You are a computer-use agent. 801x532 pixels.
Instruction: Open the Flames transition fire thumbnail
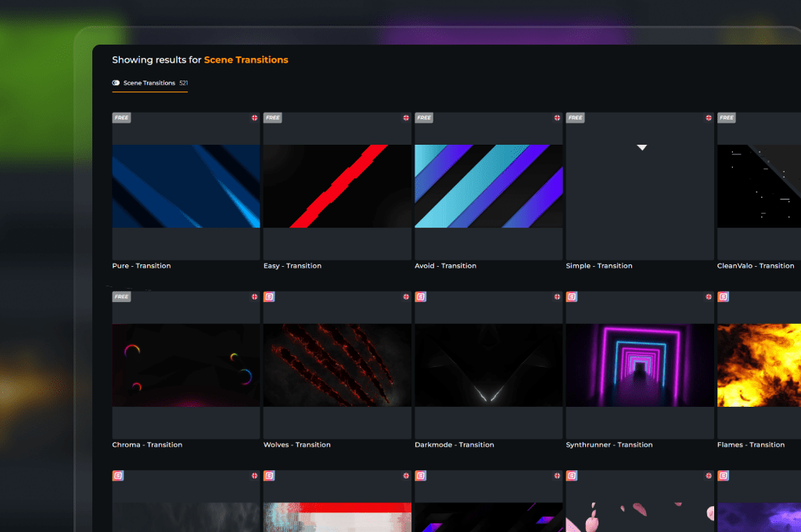pos(759,365)
